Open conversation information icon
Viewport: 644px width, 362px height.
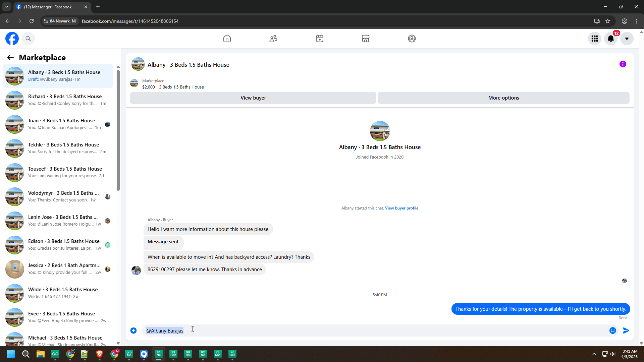coord(623,64)
